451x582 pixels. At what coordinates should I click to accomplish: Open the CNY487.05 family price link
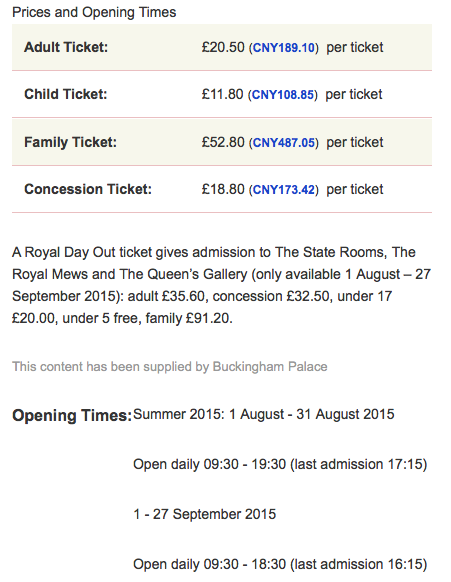pos(284,143)
